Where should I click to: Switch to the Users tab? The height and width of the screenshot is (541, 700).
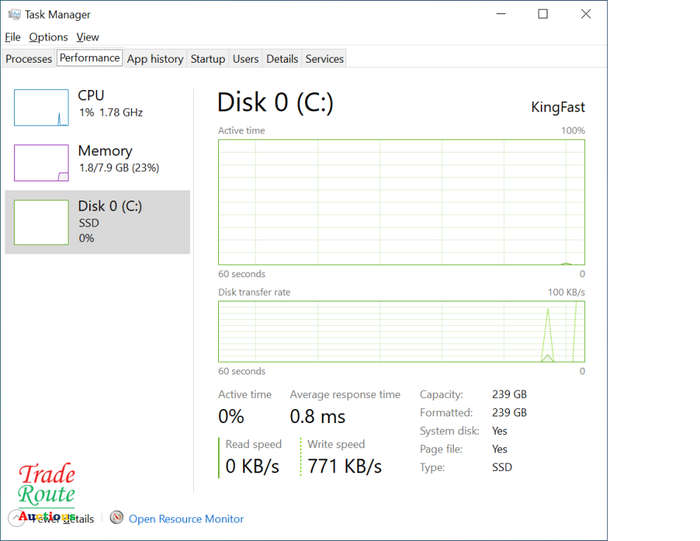pyautogui.click(x=246, y=58)
